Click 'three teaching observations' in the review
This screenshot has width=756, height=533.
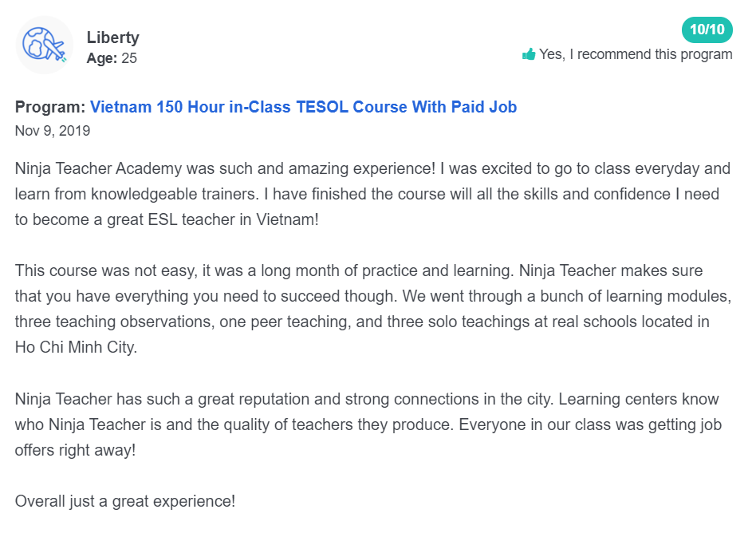[x=114, y=322]
